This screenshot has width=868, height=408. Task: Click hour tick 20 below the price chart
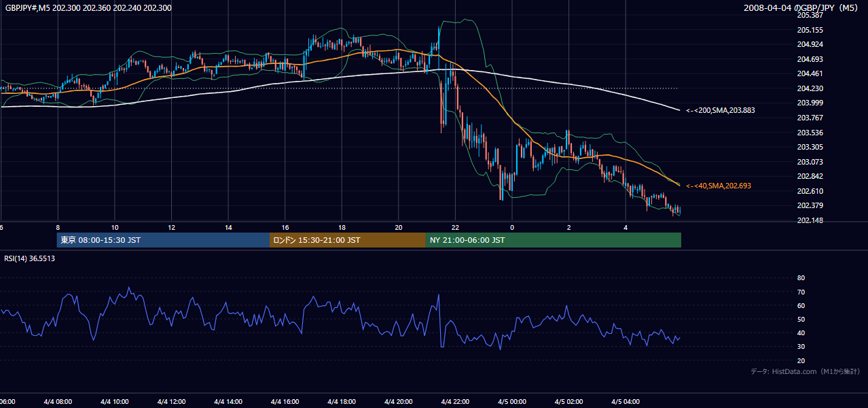[x=399, y=227]
